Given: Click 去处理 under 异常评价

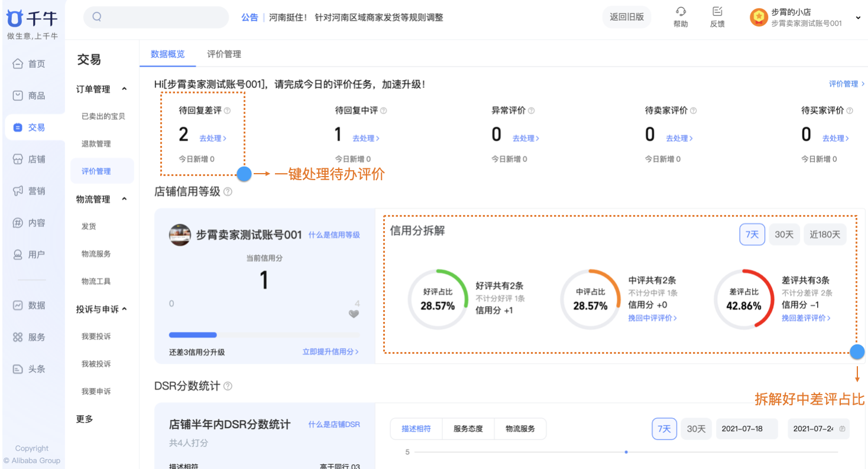Looking at the screenshot, I should [x=526, y=138].
